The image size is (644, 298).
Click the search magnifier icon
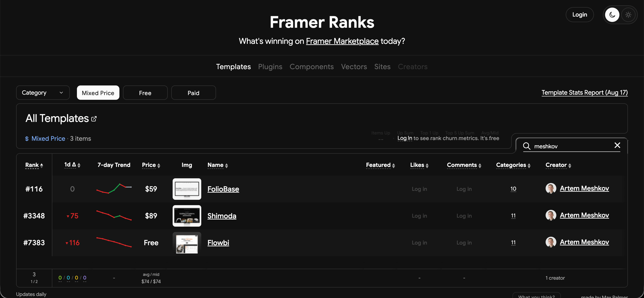click(527, 146)
